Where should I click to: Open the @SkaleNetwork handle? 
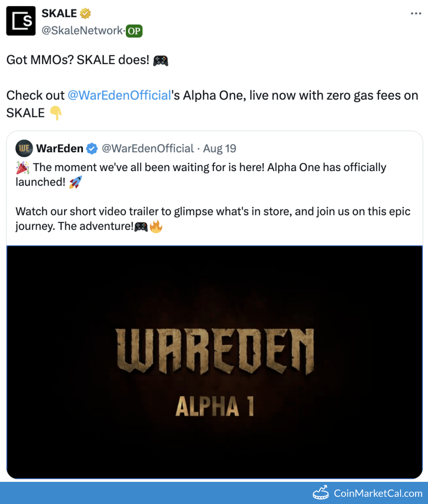(x=82, y=30)
